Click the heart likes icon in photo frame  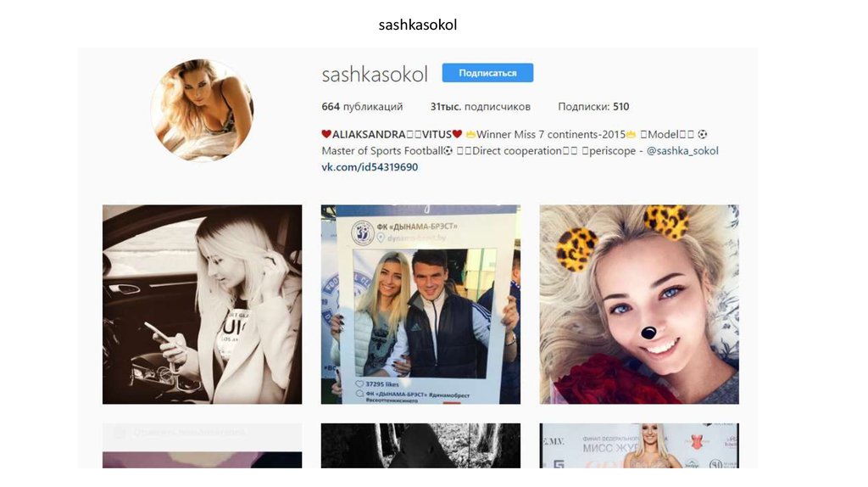(x=359, y=384)
